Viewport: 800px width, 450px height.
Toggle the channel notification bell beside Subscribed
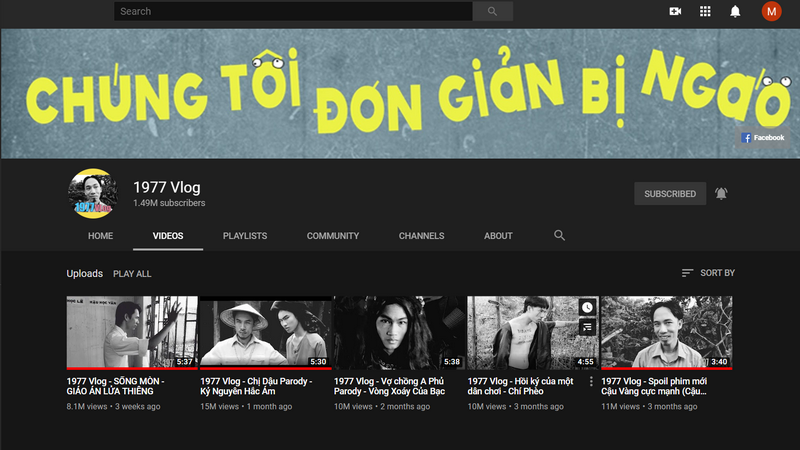pos(721,194)
